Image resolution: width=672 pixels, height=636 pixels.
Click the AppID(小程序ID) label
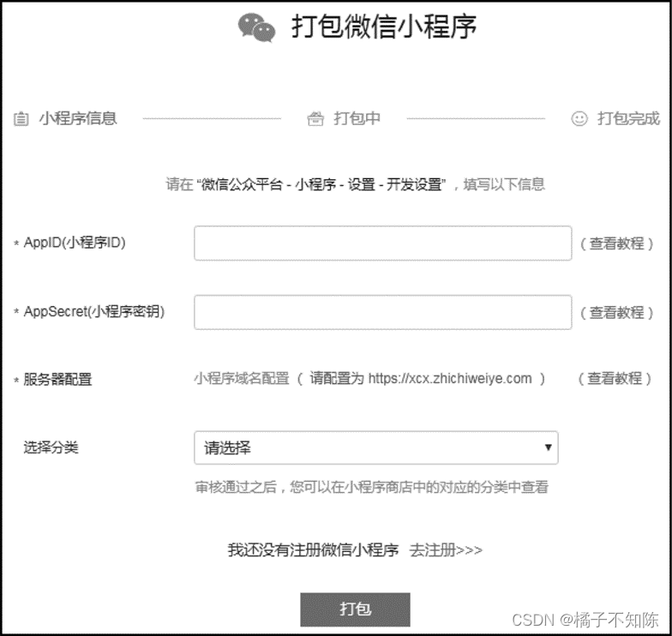75,243
